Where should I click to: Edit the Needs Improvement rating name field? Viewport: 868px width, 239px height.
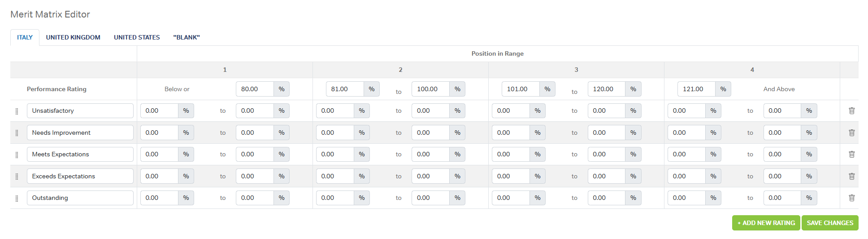click(x=80, y=133)
